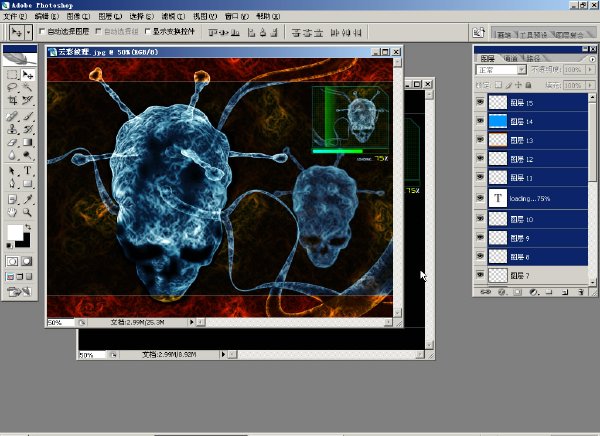Select the Blur tool
Image resolution: width=600 pixels, height=436 pixels.
tap(12, 155)
